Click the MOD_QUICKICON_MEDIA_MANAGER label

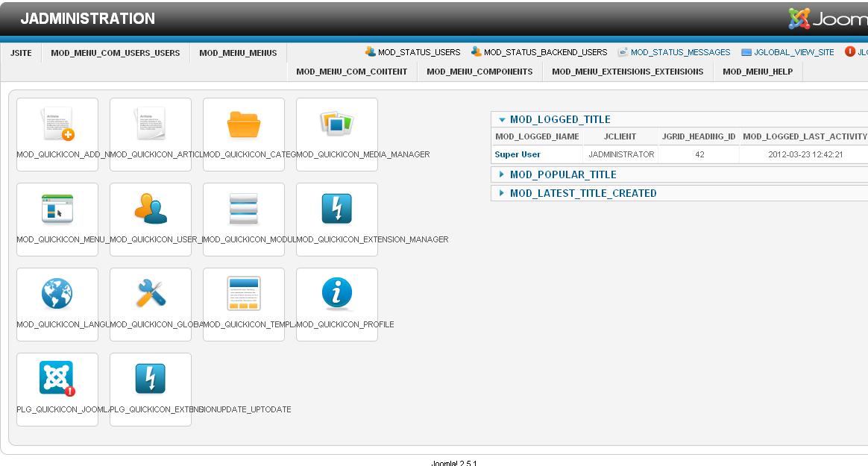tap(362, 154)
